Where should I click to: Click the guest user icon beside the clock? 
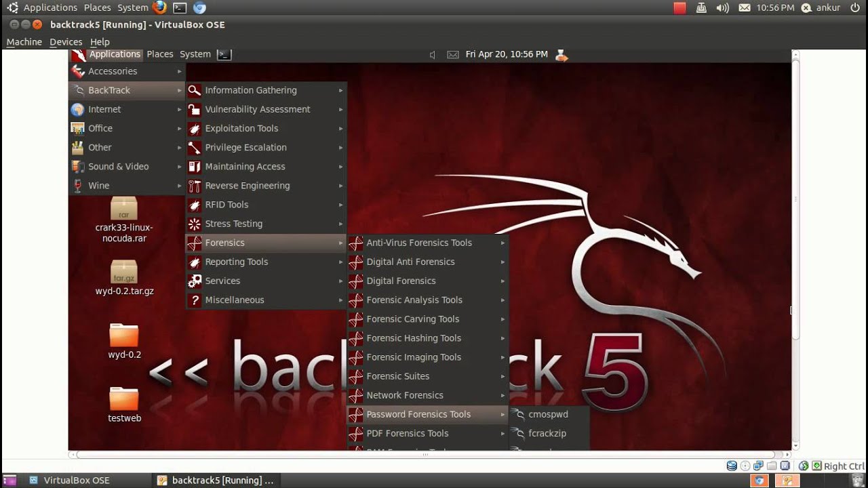561,55
